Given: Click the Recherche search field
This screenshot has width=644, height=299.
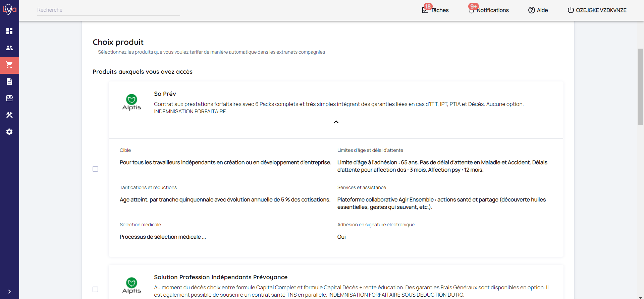Looking at the screenshot, I should 108,10.
